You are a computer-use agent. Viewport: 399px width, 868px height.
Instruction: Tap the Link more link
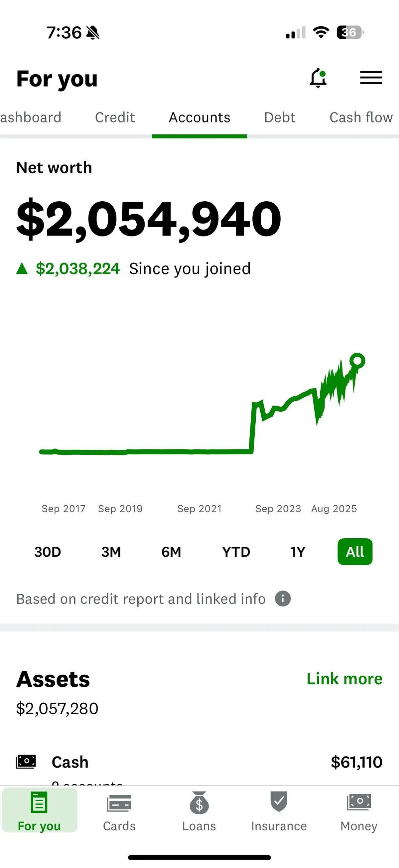point(344,679)
